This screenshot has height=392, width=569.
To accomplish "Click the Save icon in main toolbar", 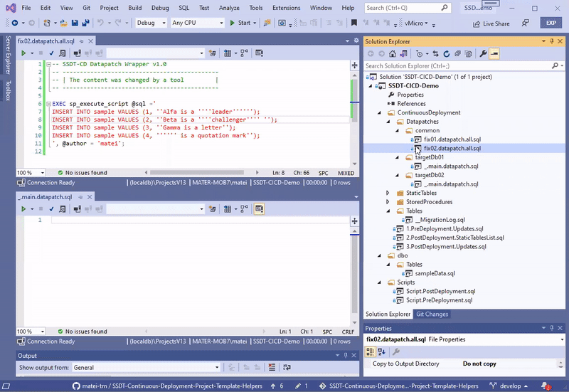I will point(75,23).
